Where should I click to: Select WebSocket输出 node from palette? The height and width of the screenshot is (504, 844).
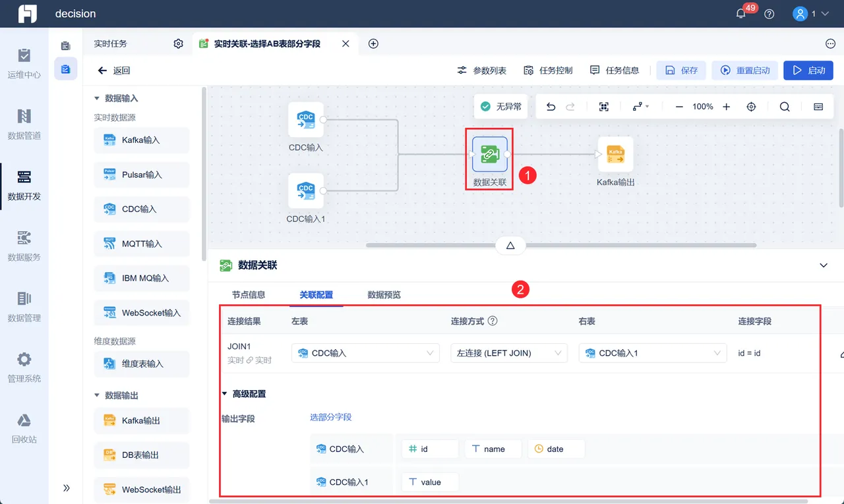(x=141, y=490)
